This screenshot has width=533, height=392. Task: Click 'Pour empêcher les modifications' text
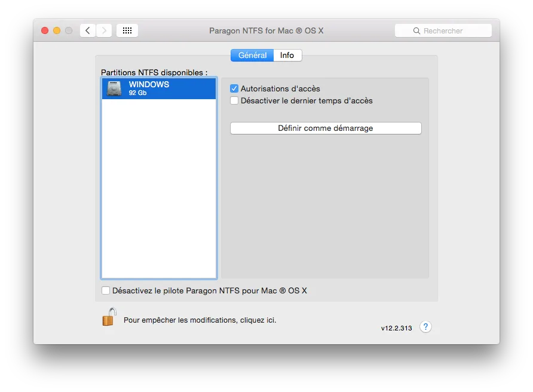[200, 320]
